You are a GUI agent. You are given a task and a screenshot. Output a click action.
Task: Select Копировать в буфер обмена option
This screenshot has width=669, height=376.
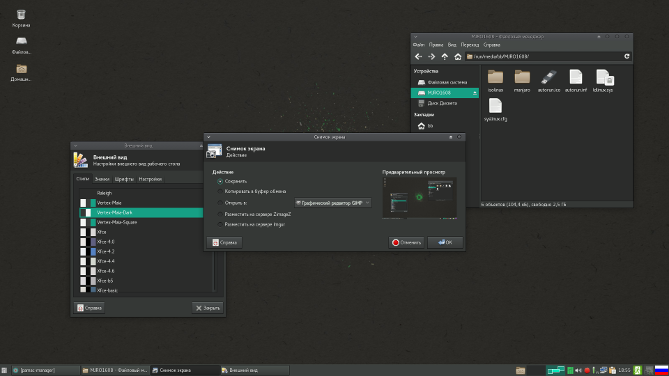pos(252,192)
